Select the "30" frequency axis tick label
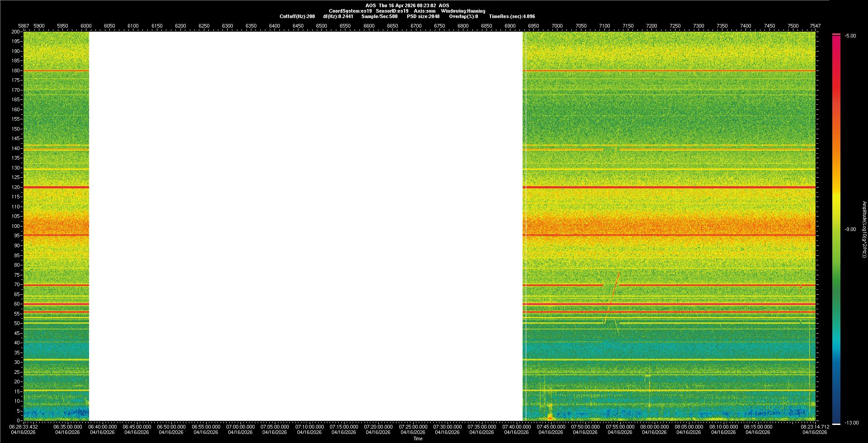This screenshot has width=868, height=443. click(x=17, y=362)
